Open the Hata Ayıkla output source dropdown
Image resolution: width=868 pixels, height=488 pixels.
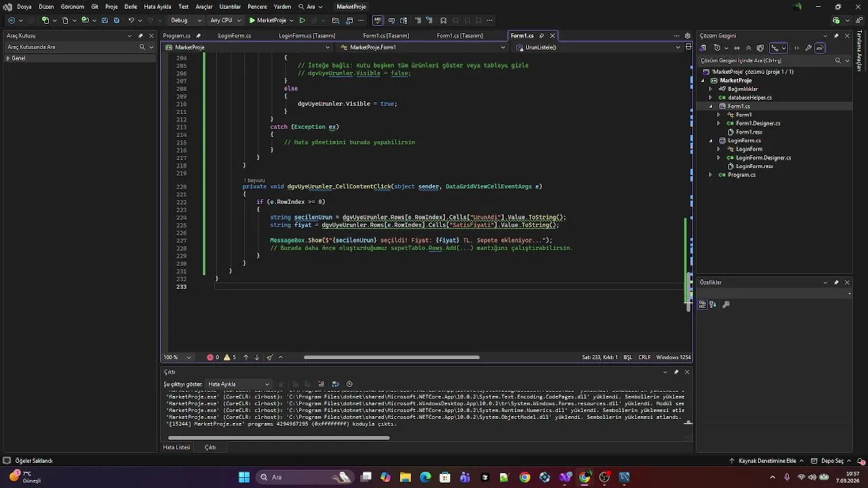[x=239, y=384]
